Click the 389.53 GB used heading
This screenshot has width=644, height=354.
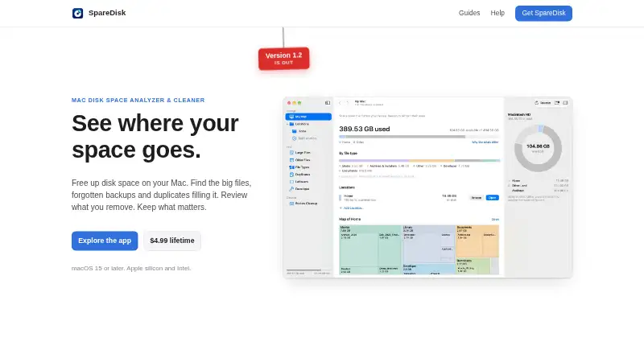(365, 129)
